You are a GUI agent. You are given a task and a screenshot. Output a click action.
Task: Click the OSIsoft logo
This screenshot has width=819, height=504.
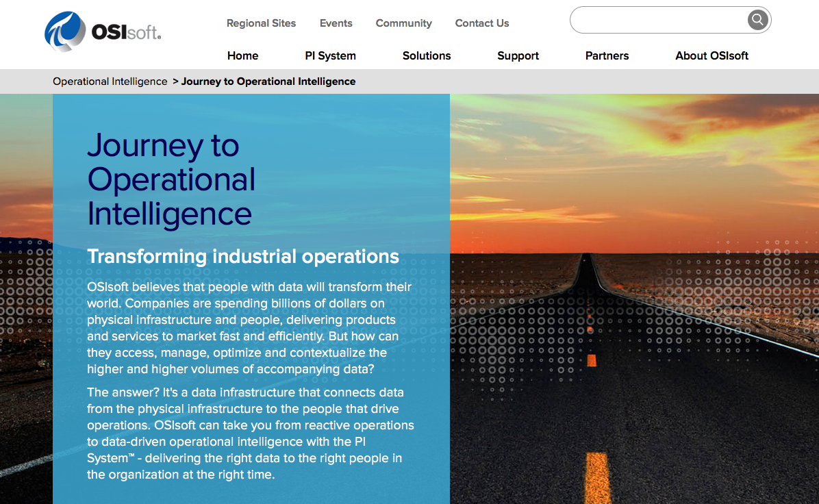103,32
